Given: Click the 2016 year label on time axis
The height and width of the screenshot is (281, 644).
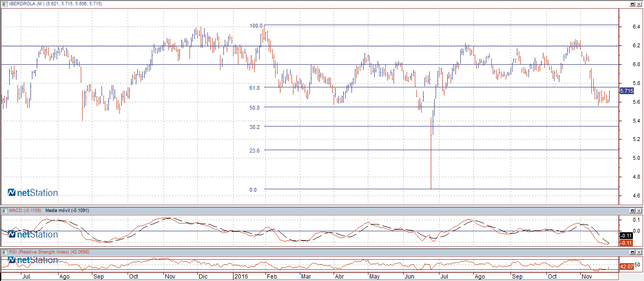Looking at the screenshot, I should pos(240,277).
